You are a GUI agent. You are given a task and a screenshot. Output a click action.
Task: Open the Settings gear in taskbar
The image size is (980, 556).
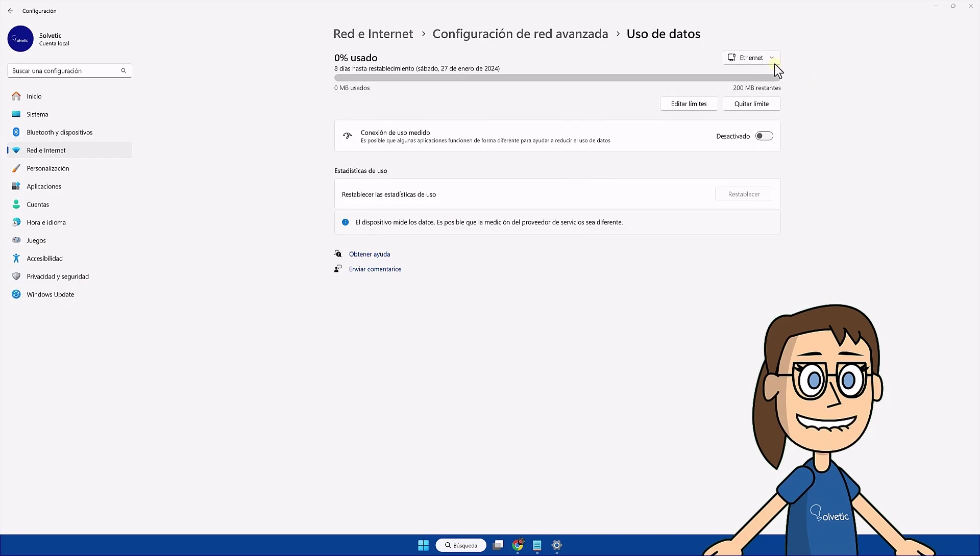pyautogui.click(x=557, y=545)
